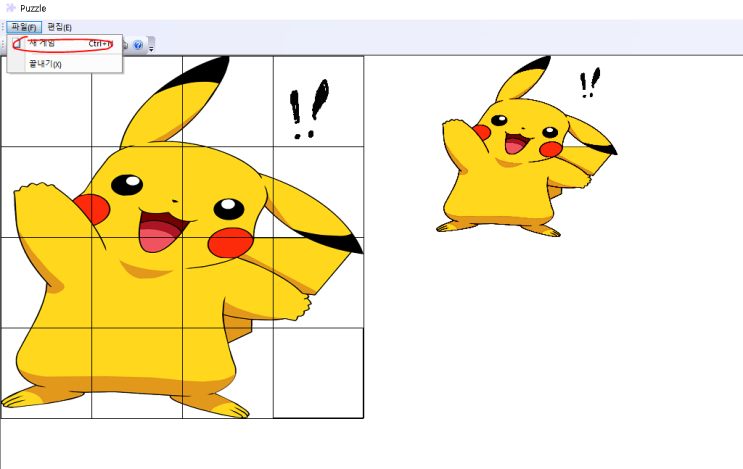Select the tile with the small hand and tail
The image size is (743, 469).
(318, 282)
